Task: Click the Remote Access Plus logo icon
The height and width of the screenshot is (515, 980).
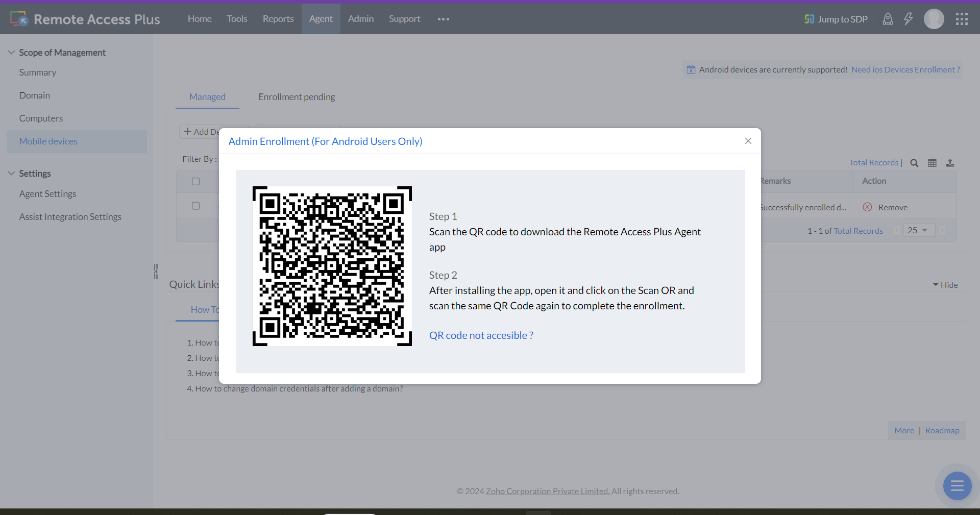Action: point(19,19)
